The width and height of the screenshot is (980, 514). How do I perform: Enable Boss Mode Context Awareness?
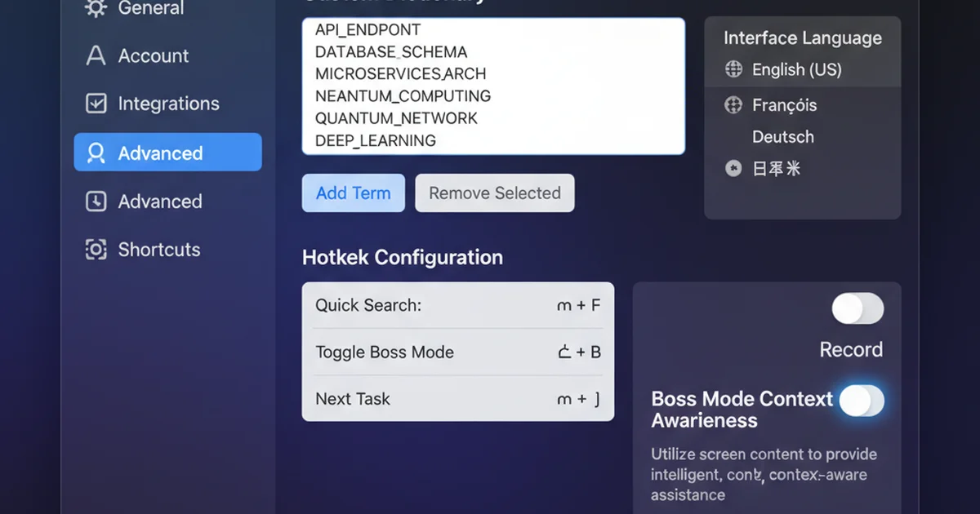click(862, 401)
